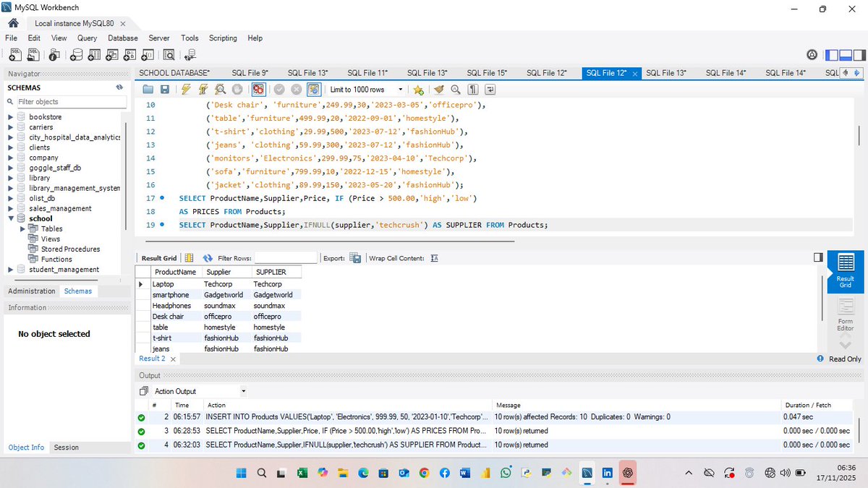
Task: Toggle invisible characters display
Action: coord(472,90)
